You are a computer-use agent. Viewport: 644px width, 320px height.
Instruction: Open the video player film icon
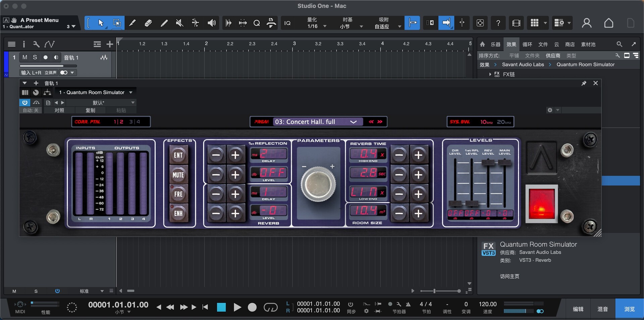[516, 23]
